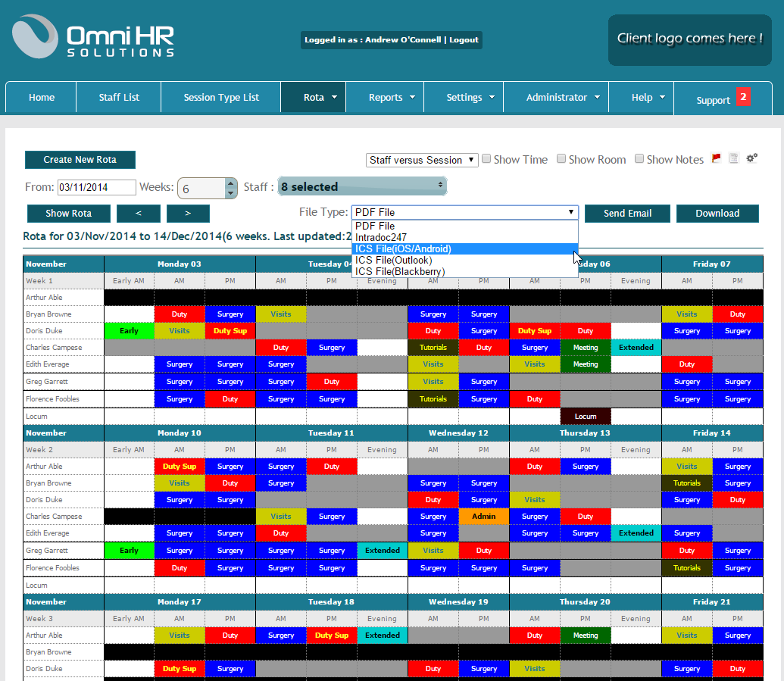
Task: Go to previous period with < button
Action: point(139,213)
